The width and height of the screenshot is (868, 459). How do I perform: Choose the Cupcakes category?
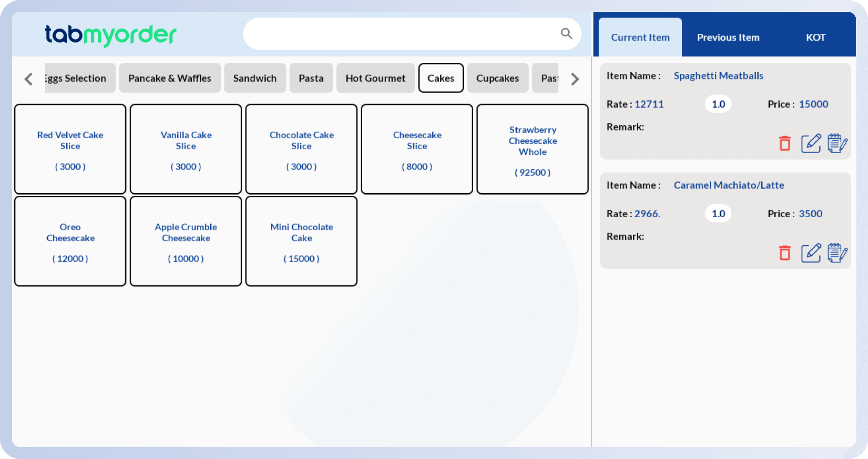[497, 78]
